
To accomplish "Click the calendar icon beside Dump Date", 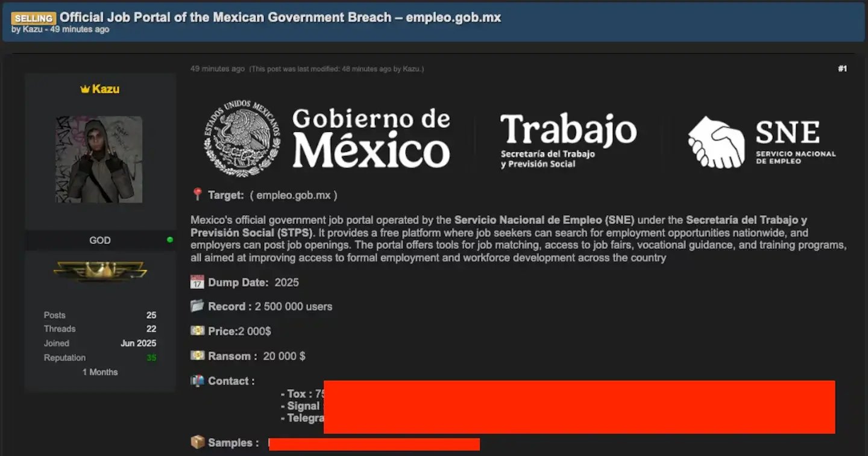I will 197,282.
